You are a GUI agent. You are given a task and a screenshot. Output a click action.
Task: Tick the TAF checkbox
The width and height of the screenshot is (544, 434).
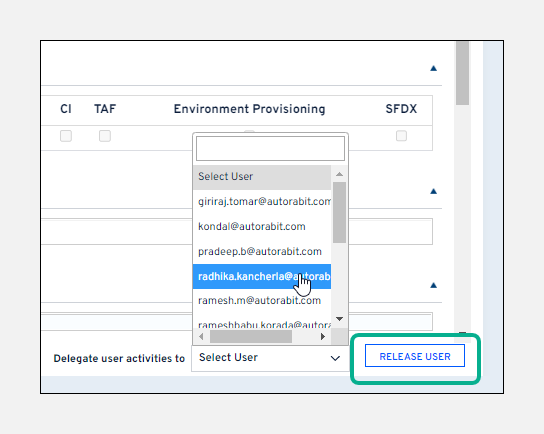tap(105, 136)
